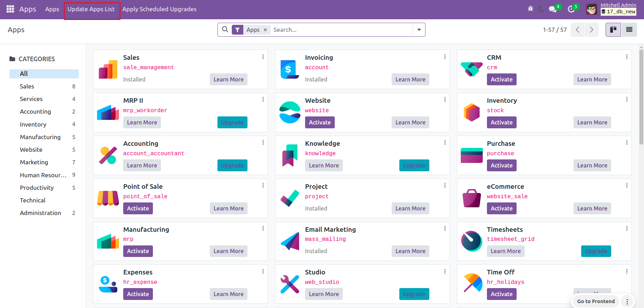Click Update Apps List menu

point(91,9)
